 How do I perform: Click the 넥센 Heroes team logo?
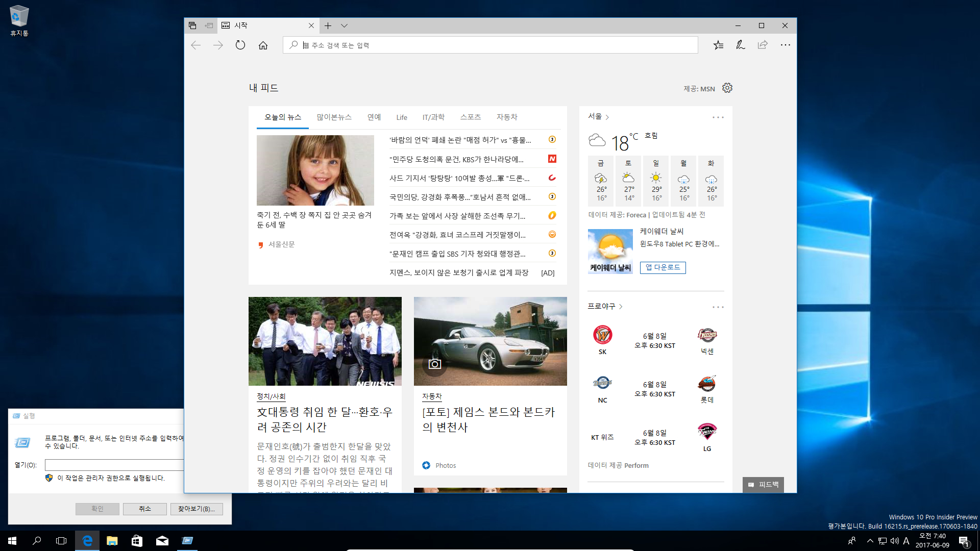pos(707,335)
